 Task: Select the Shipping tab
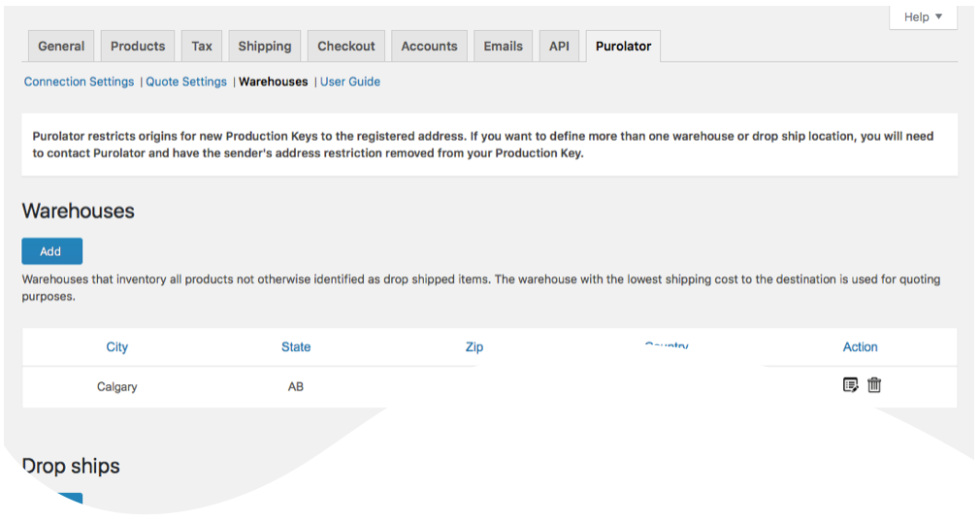click(265, 46)
